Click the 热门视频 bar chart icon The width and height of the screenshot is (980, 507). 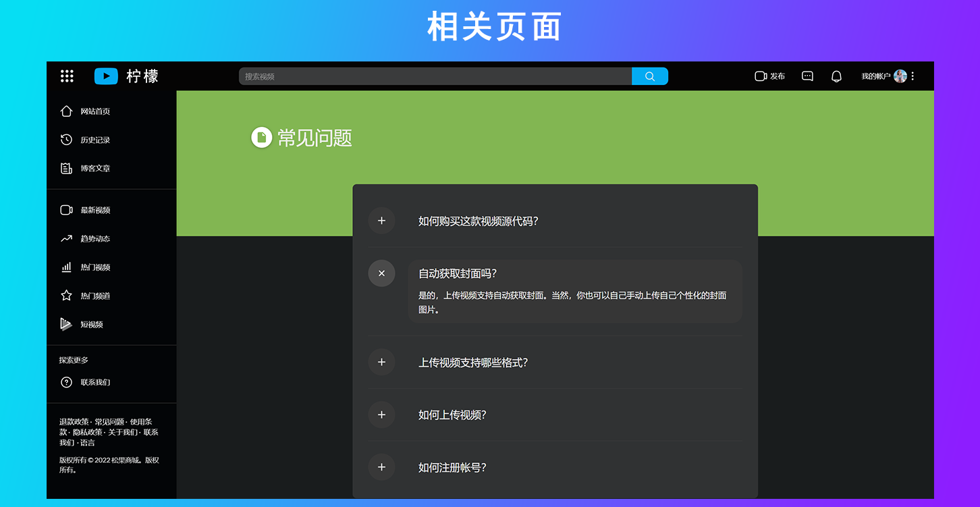[66, 267]
